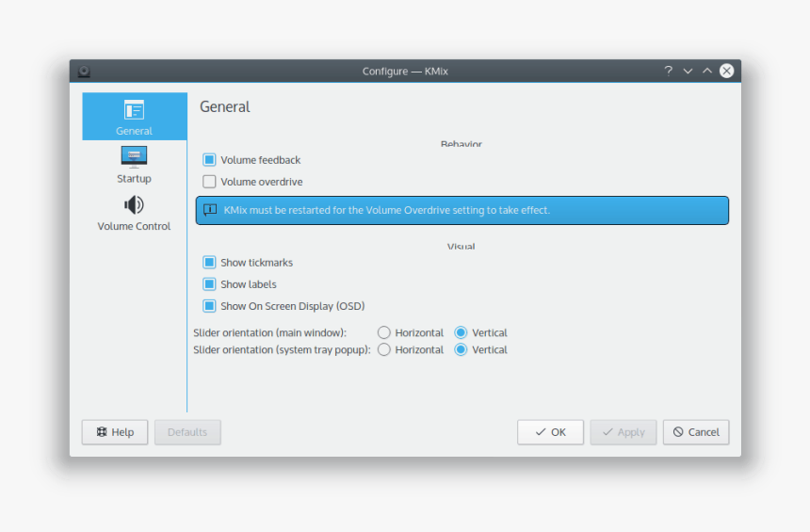The height and width of the screenshot is (532, 810).
Task: Close the Configure KMix dialog
Action: pos(727,71)
